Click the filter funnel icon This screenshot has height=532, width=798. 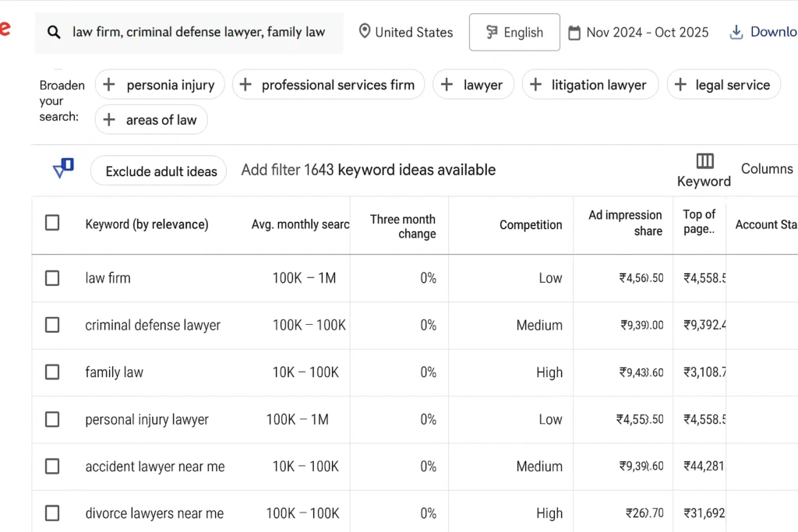pos(63,168)
